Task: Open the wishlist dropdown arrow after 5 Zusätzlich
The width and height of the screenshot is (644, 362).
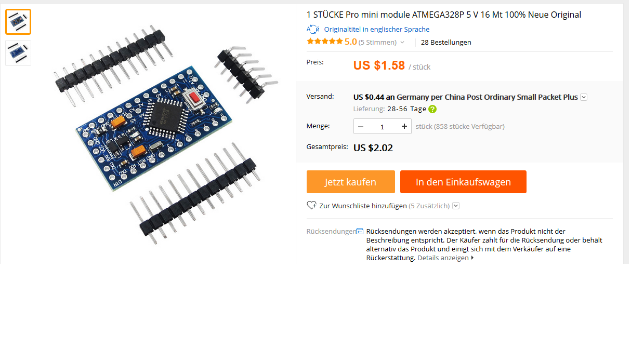Action: [x=456, y=206]
